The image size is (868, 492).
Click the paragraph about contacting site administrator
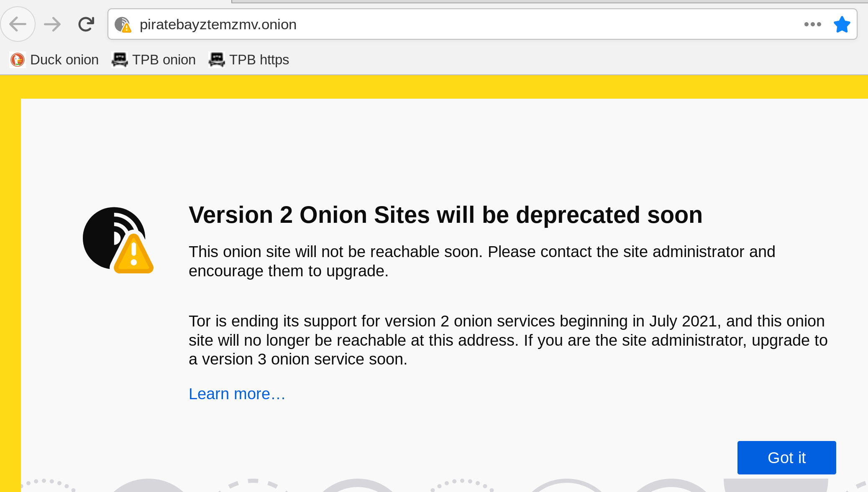(x=482, y=261)
